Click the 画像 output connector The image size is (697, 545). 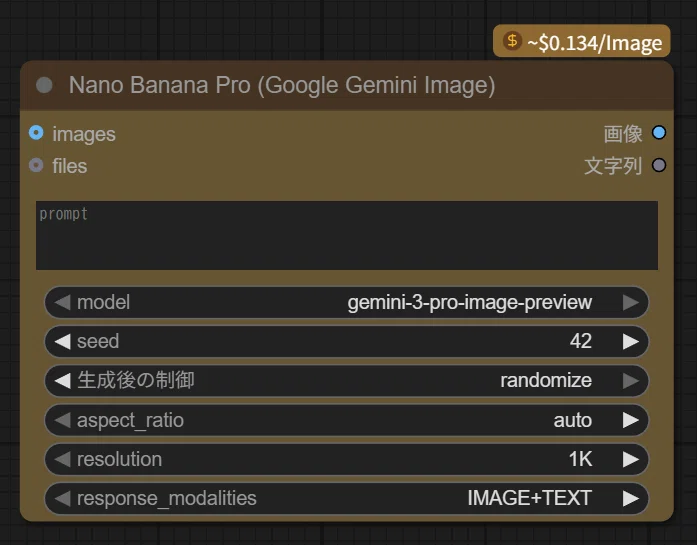point(659,133)
